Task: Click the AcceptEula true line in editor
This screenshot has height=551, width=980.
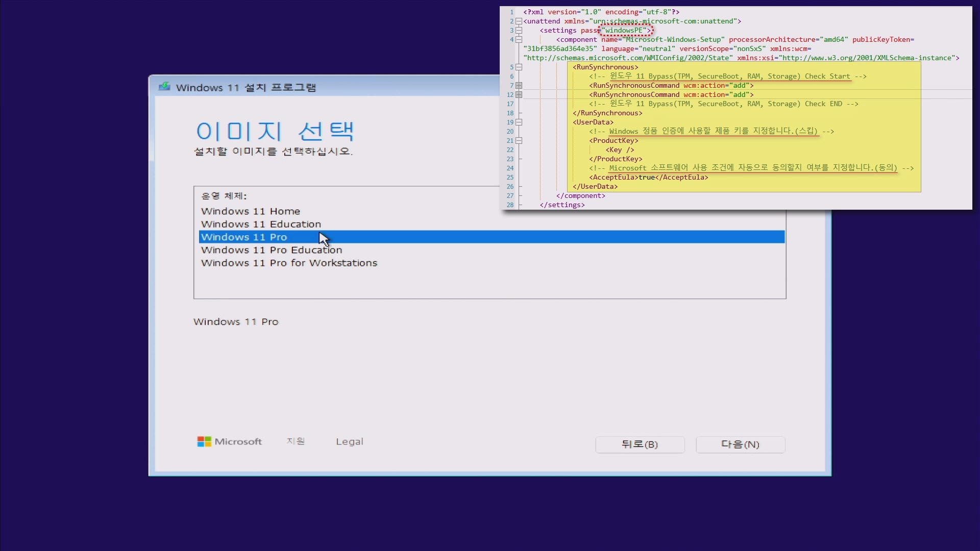Action: [649, 178]
